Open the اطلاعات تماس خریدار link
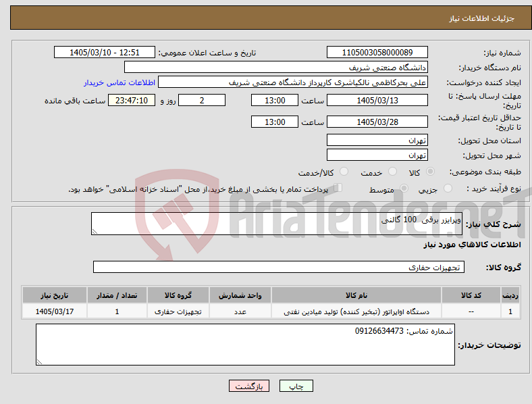532x404 pixels. (119, 82)
